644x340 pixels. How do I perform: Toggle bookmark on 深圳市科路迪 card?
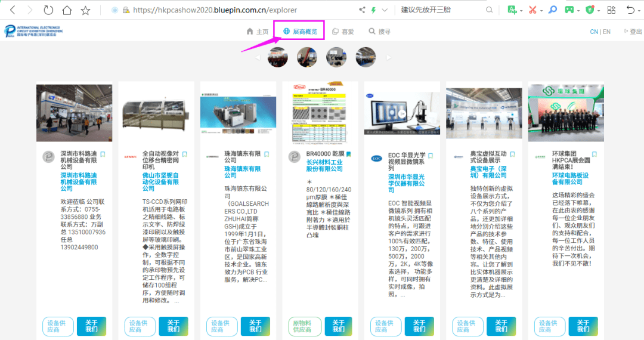(103, 154)
